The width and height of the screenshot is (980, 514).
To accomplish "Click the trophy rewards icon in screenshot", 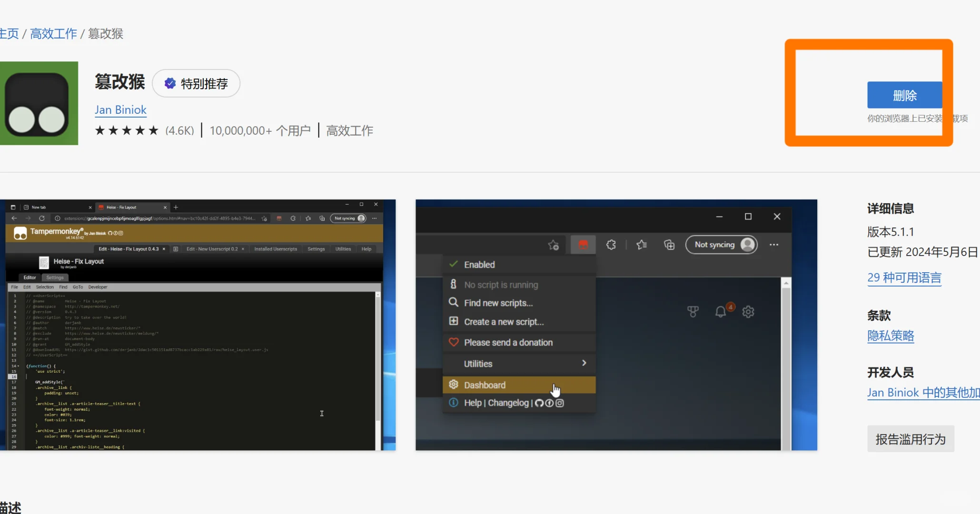I will 693,312.
